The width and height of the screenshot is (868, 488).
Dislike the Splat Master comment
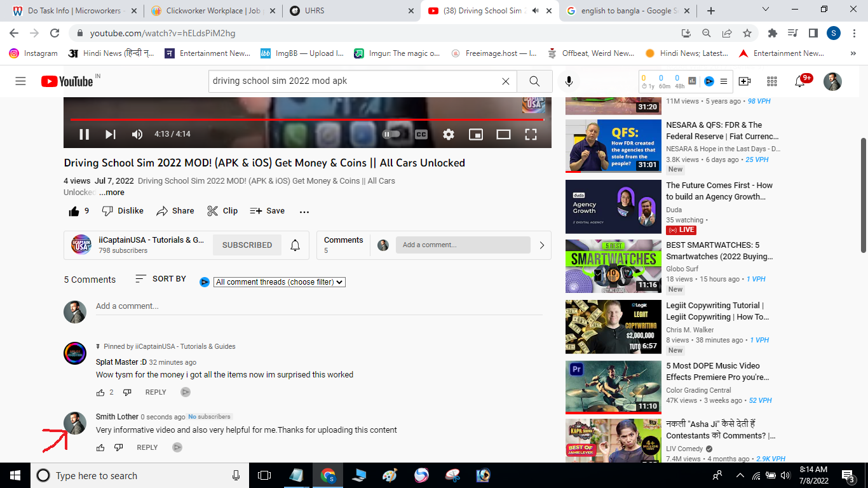tap(127, 393)
